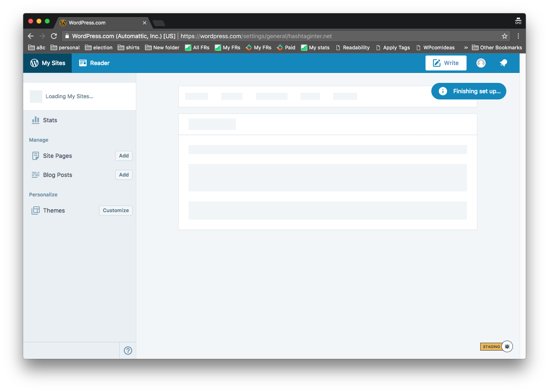Click the Finishing set up progress pill

(469, 91)
